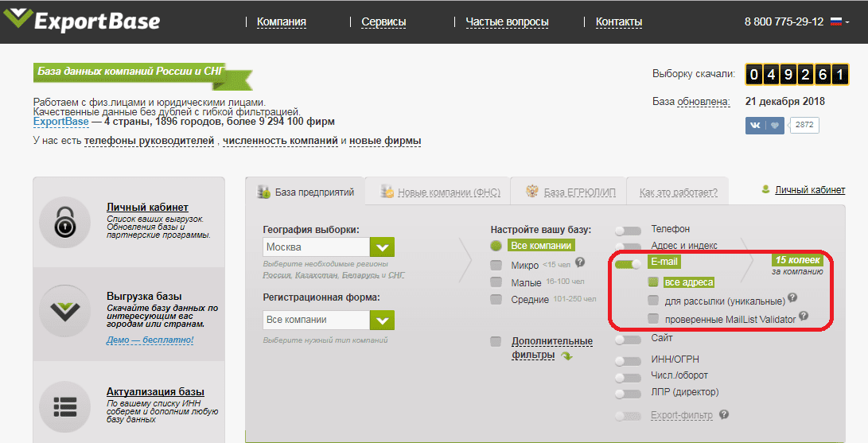868x443 pixels.
Task: Click the Export-фильтр link
Action: click(x=682, y=415)
